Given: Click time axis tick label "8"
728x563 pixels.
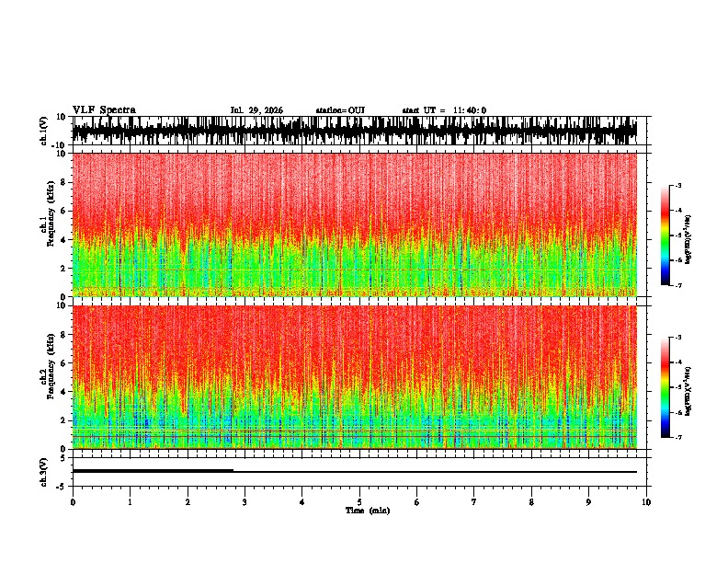Looking at the screenshot, I should (x=531, y=502).
